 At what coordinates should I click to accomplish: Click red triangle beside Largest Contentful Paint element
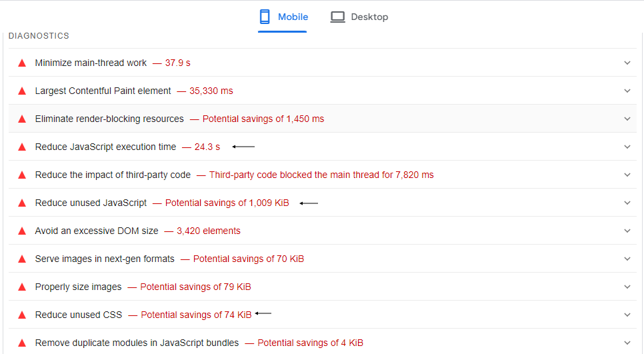click(22, 91)
